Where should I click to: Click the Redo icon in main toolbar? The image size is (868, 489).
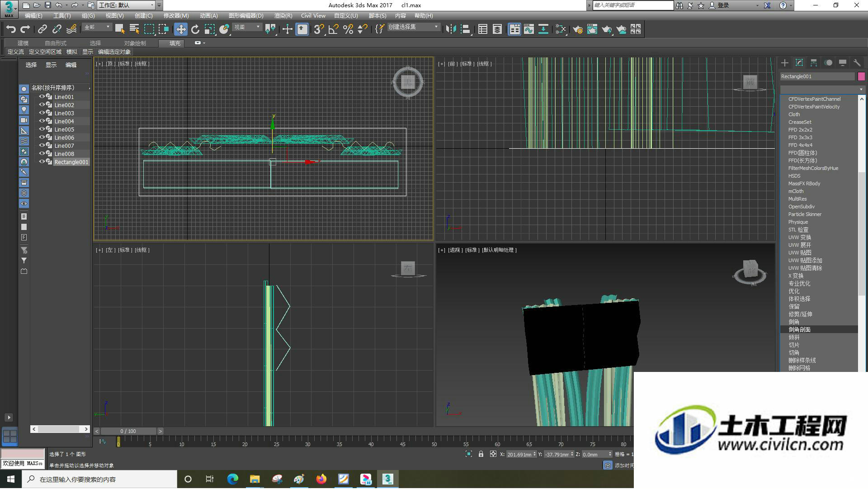pos(25,29)
